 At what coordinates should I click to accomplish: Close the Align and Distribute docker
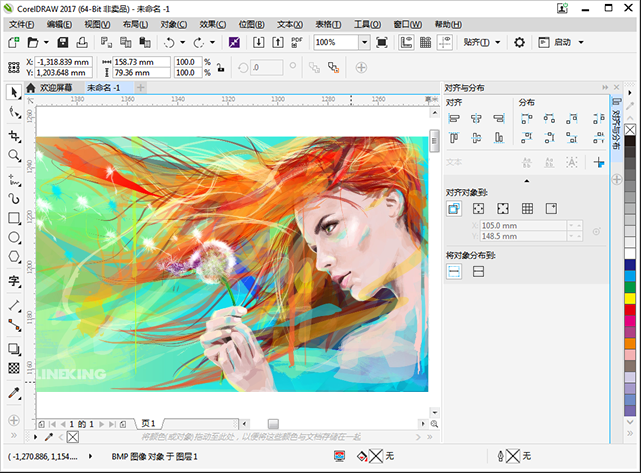tap(616, 87)
